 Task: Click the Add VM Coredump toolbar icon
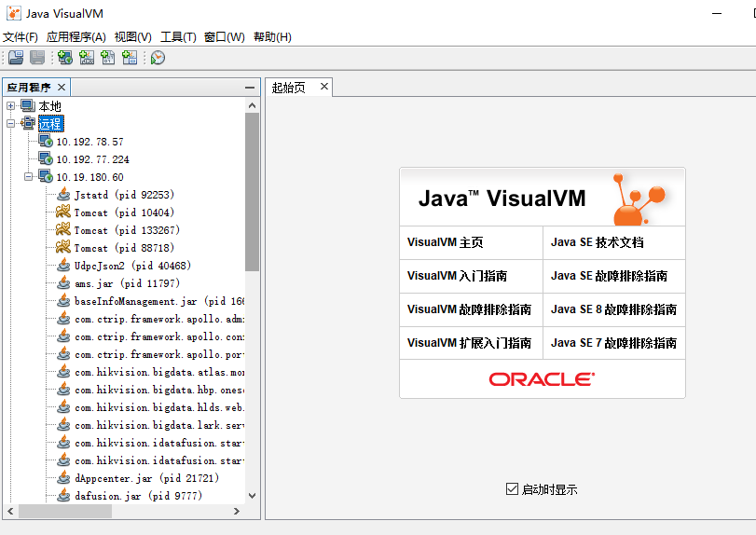107,58
